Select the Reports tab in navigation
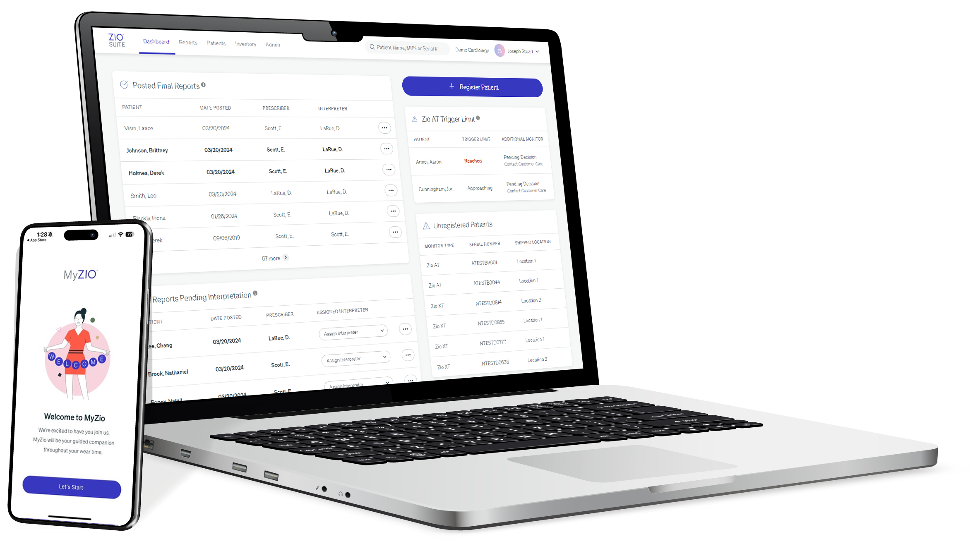 [x=187, y=44]
